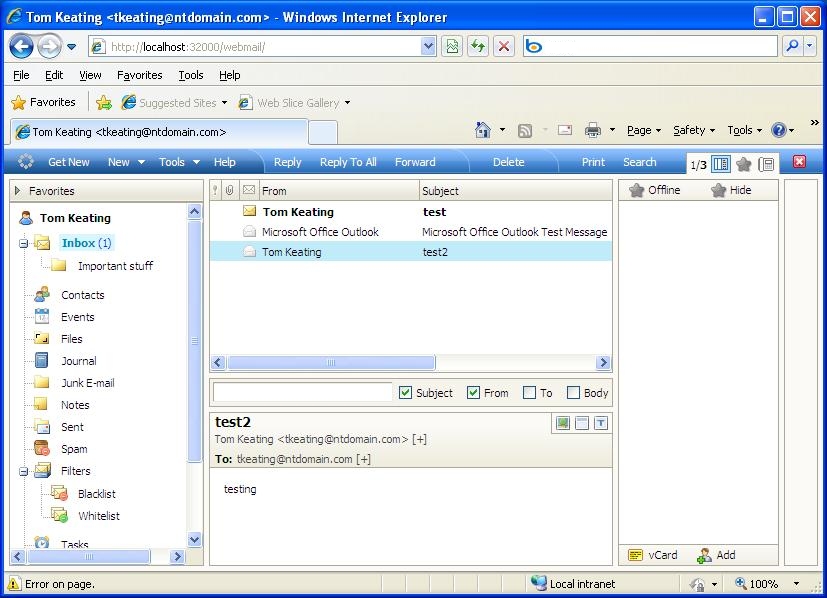Click the Contacts icon in folder tree

42,295
